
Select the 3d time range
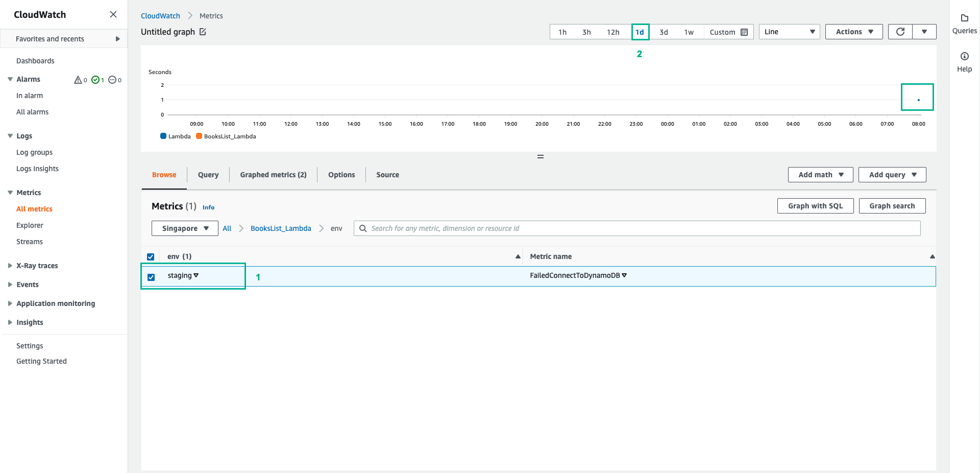pyautogui.click(x=664, y=32)
